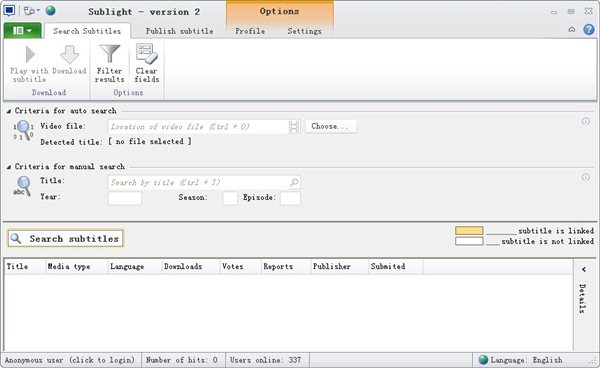The width and height of the screenshot is (600, 368).
Task: Click the abc magnifier manual search icon
Action: (22, 186)
